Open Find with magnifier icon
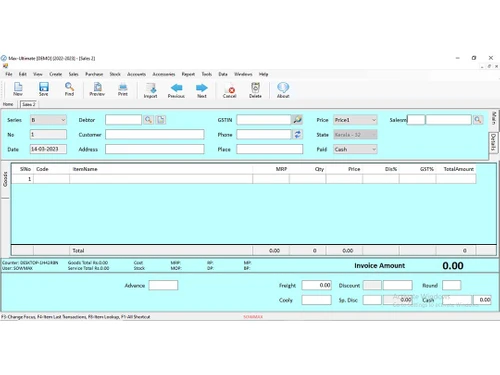Viewport: 500px width, 375px height. coord(69,89)
